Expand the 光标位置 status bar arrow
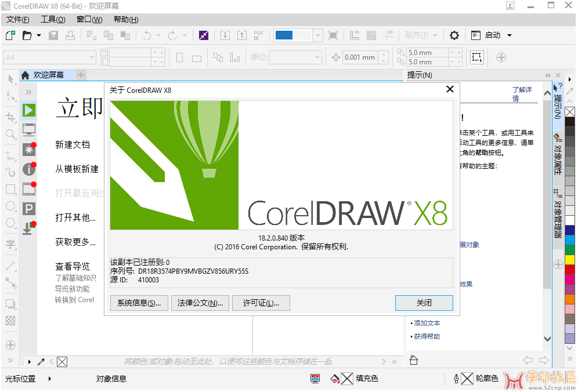The width and height of the screenshot is (578, 392). tap(50, 379)
